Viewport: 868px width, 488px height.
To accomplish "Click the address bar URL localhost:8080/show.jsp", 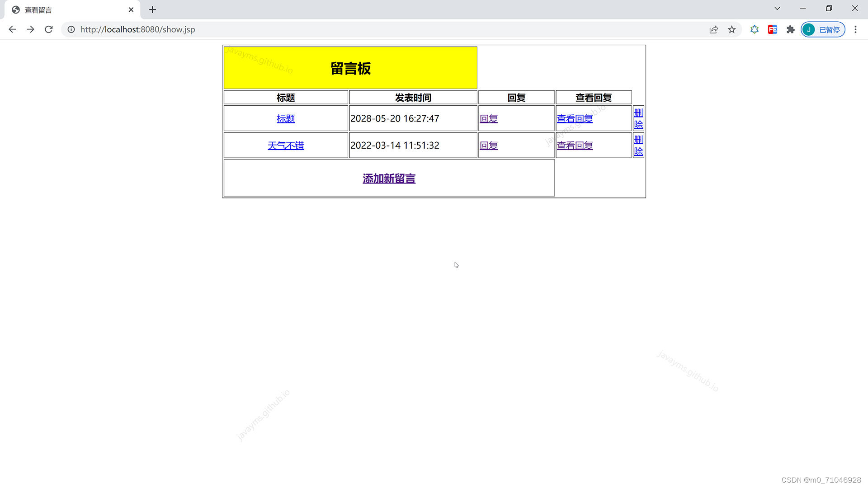I will coord(137,29).
